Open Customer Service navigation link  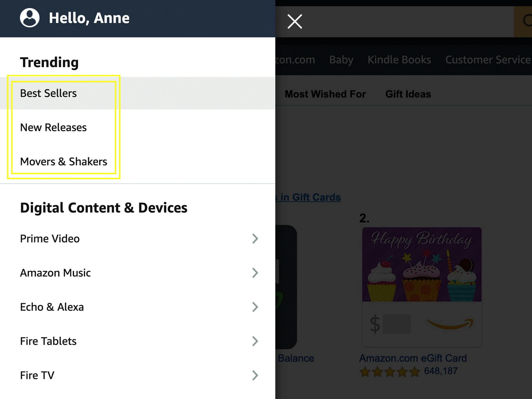pos(488,60)
